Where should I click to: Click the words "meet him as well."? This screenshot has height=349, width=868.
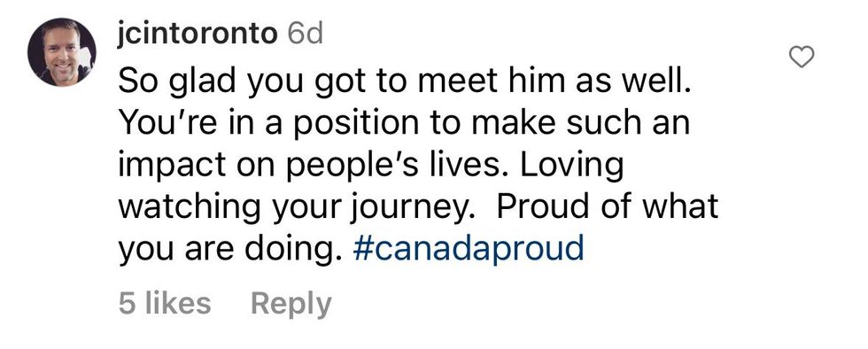pyautogui.click(x=554, y=81)
